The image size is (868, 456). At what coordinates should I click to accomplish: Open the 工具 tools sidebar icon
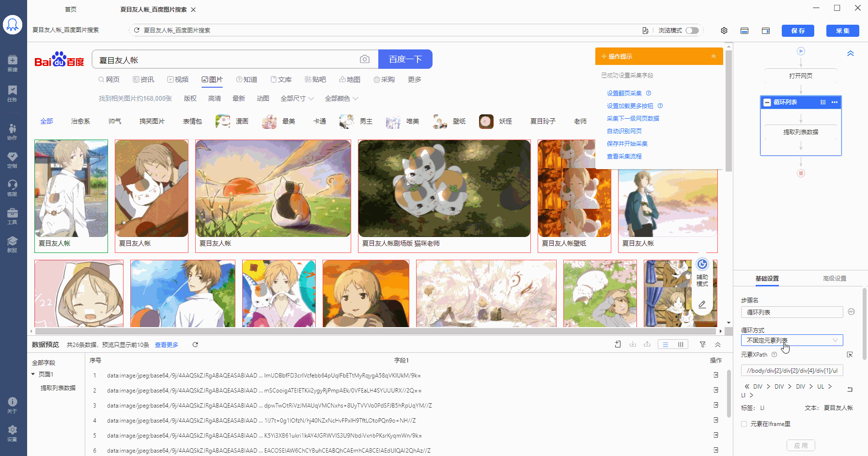13,216
